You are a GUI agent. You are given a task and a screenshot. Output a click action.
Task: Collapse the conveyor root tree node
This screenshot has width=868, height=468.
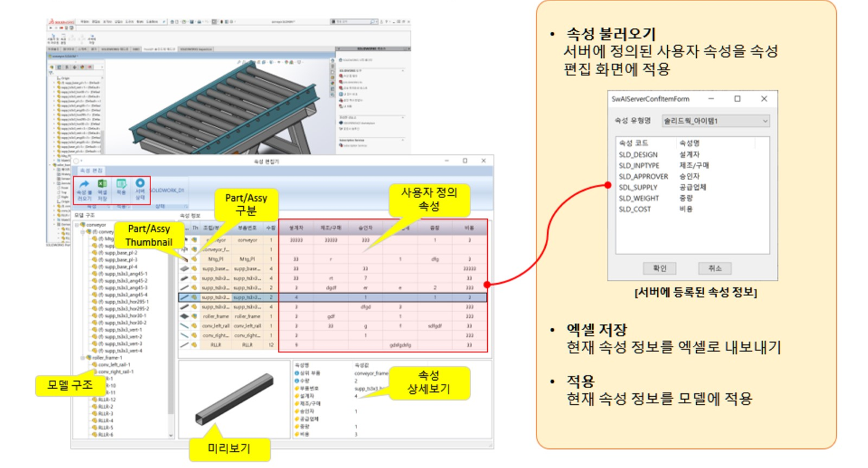click(x=78, y=225)
